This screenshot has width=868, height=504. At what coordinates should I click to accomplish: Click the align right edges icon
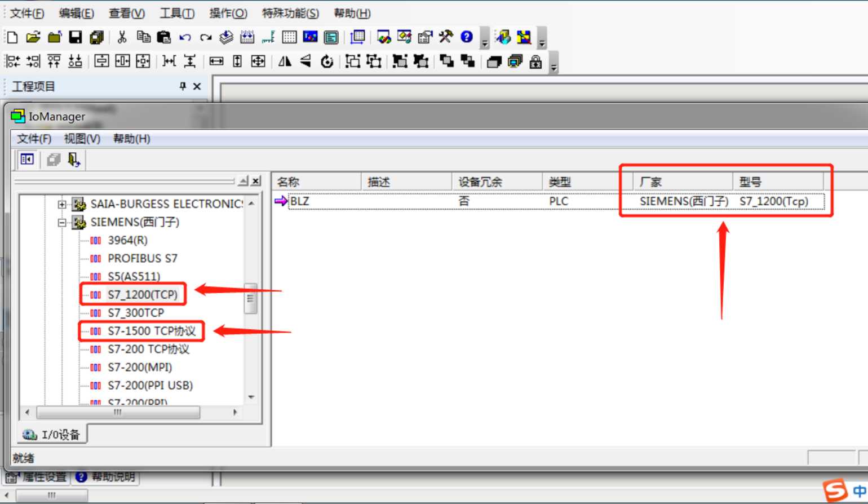pos(34,61)
